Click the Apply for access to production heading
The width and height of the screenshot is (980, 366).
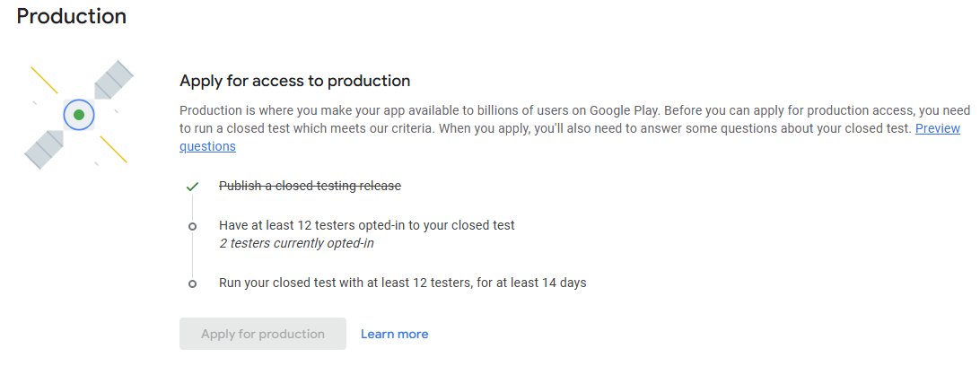(x=295, y=81)
